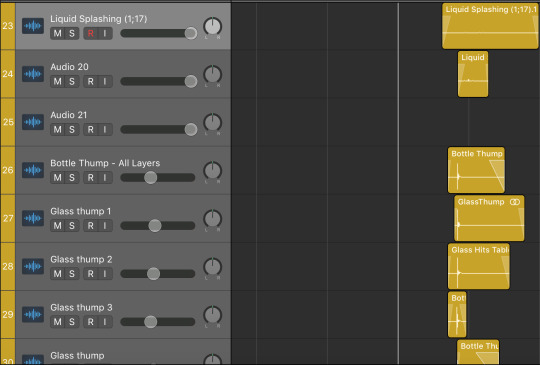Record-enable the Glass thump 3 track

coord(90,322)
